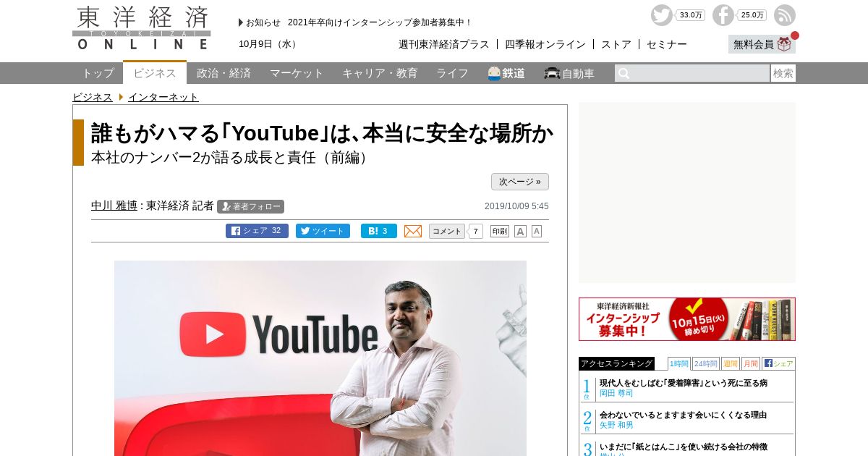The width and height of the screenshot is (868, 456).
Task: Open the セミナー link
Action: coord(667,44)
